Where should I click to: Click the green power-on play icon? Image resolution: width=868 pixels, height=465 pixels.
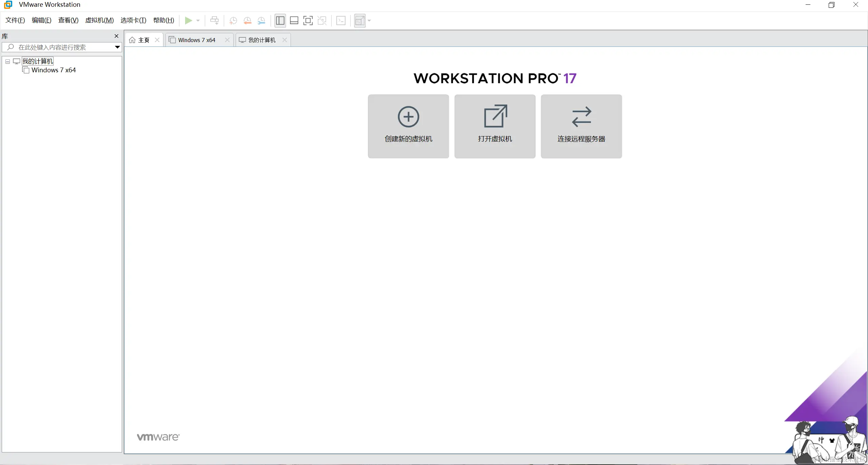[188, 20]
